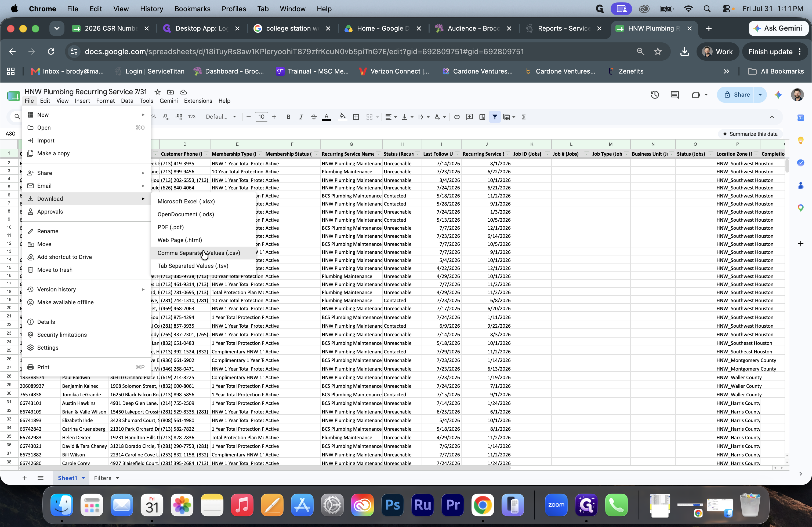Increase font size with plus button
The image size is (812, 527).
pyautogui.click(x=274, y=117)
